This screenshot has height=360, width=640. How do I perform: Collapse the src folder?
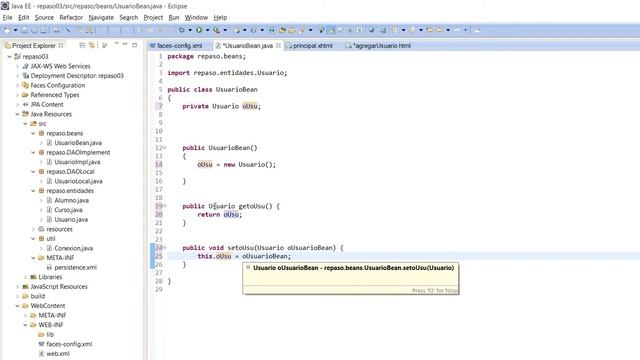click(25, 124)
